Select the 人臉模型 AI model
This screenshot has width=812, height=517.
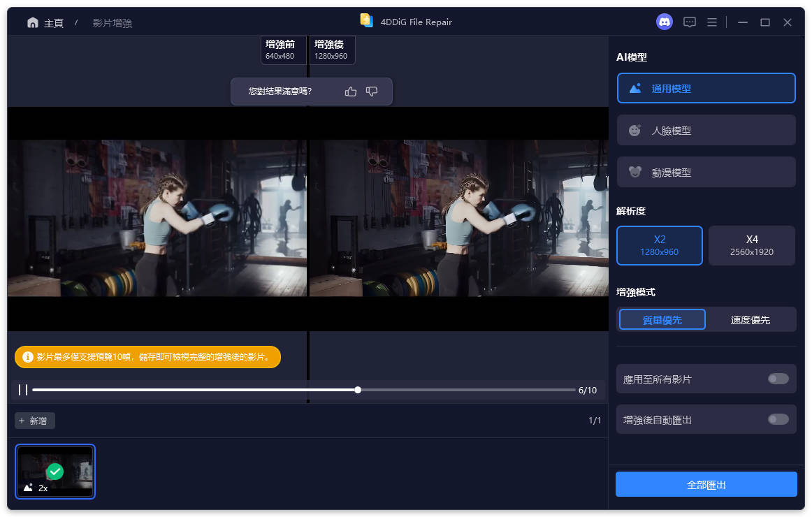click(706, 130)
